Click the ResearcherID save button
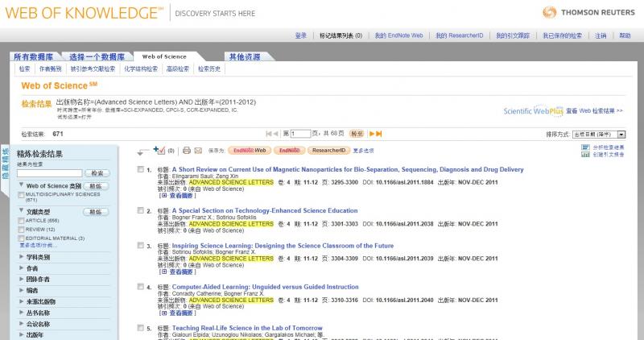 (328, 151)
